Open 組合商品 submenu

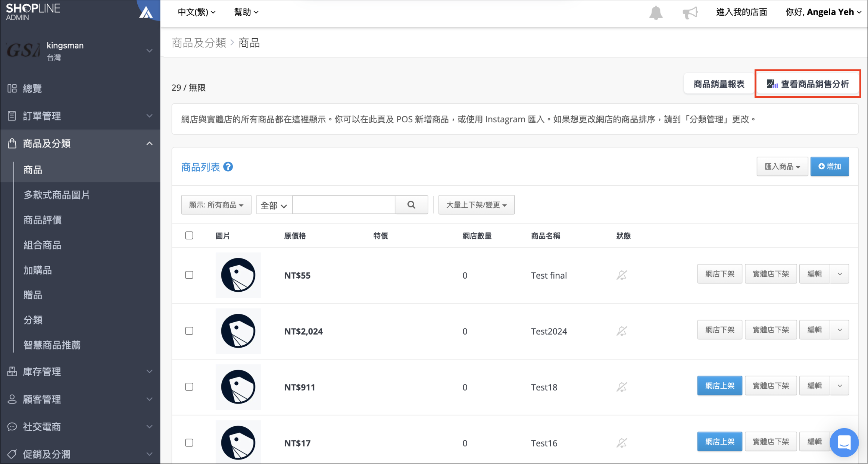[x=43, y=245]
